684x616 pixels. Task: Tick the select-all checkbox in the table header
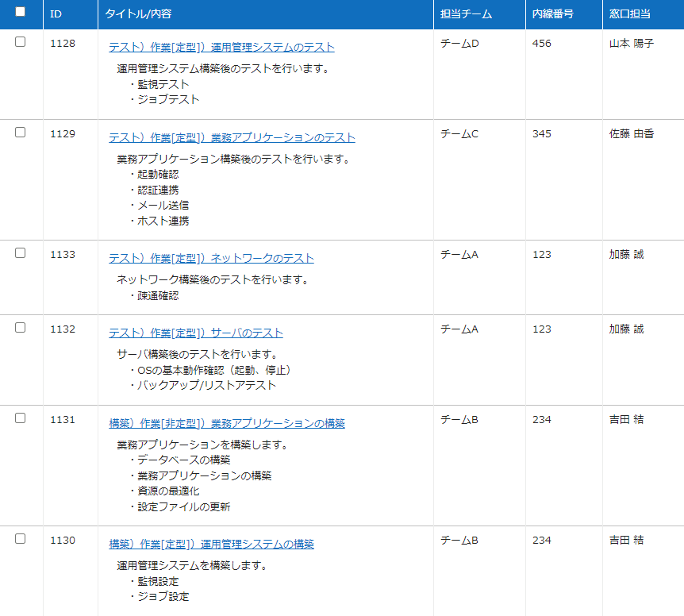click(20, 12)
